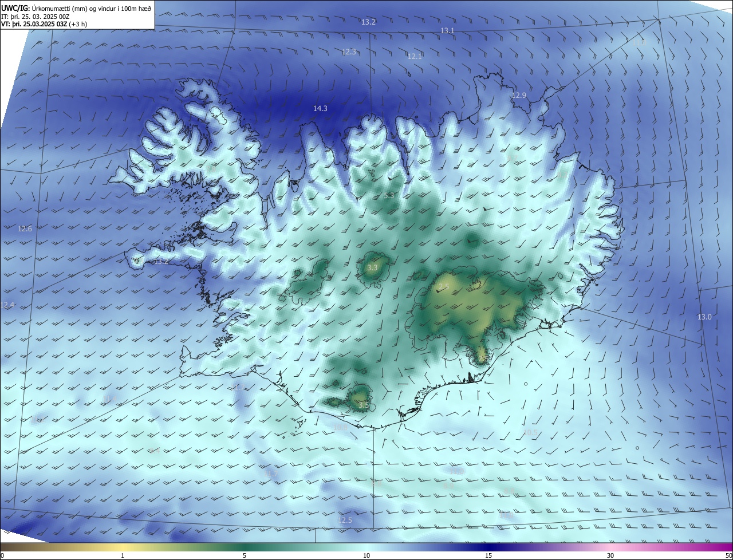733x560 pixels.
Task: Click the 3.3 value on the central glacier
Action: [x=372, y=267]
